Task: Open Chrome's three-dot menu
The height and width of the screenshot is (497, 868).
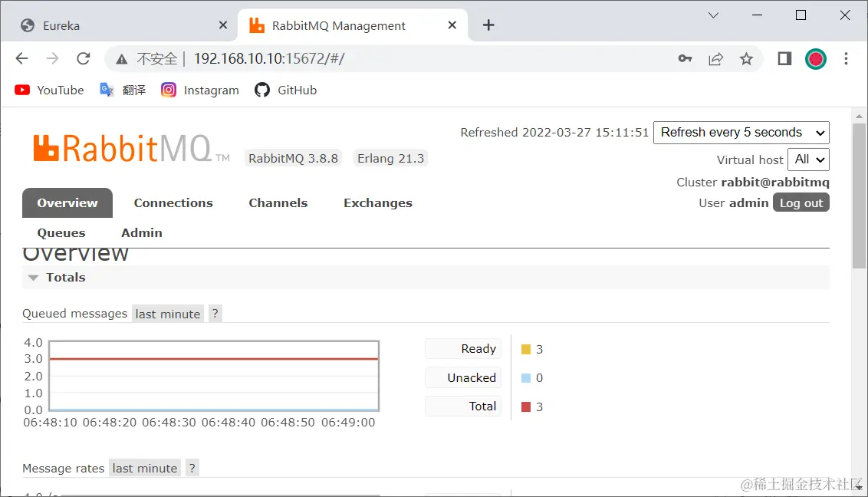Action: tap(846, 58)
